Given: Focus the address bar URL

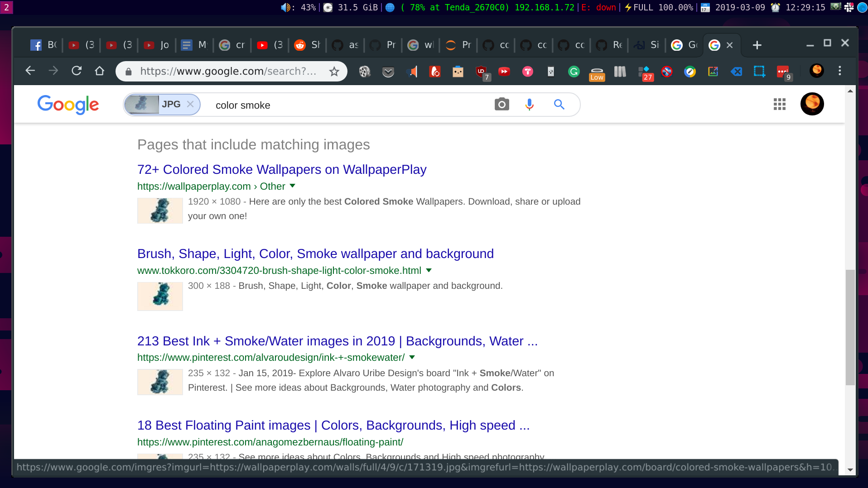Looking at the screenshot, I should (228, 71).
